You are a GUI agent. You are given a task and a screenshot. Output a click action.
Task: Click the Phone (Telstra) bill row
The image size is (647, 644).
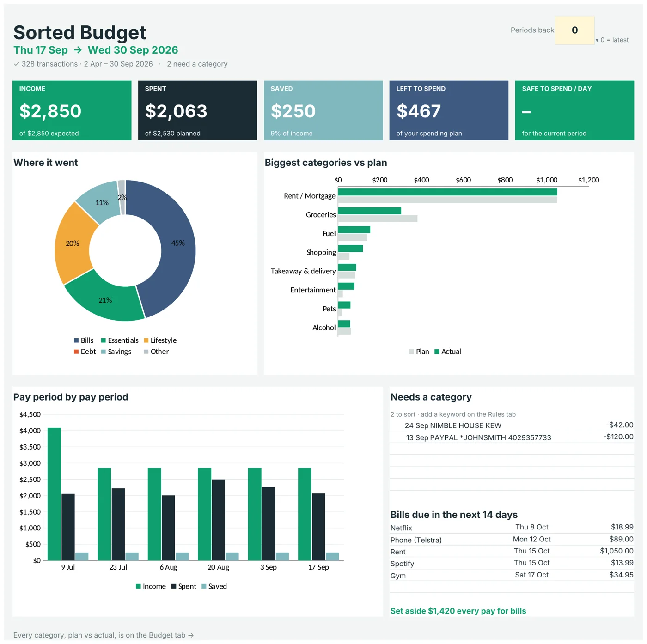[512, 540]
